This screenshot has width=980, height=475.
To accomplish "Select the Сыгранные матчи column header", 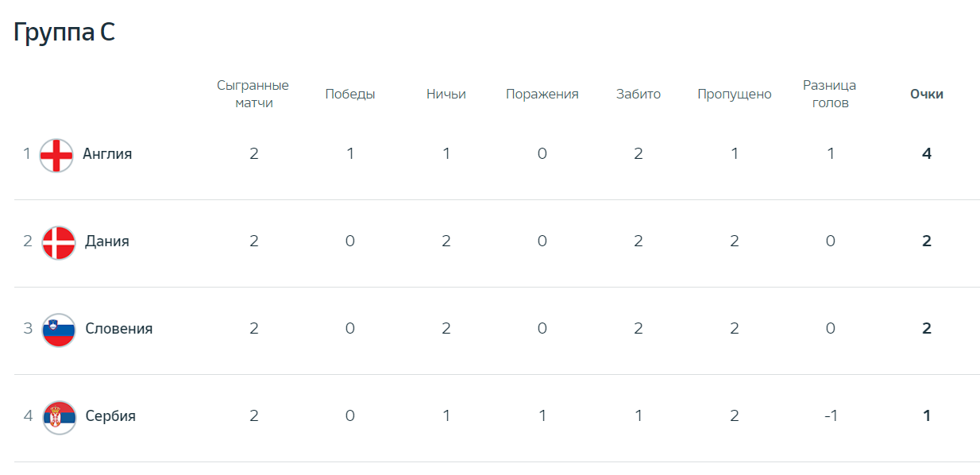I will pos(253,94).
